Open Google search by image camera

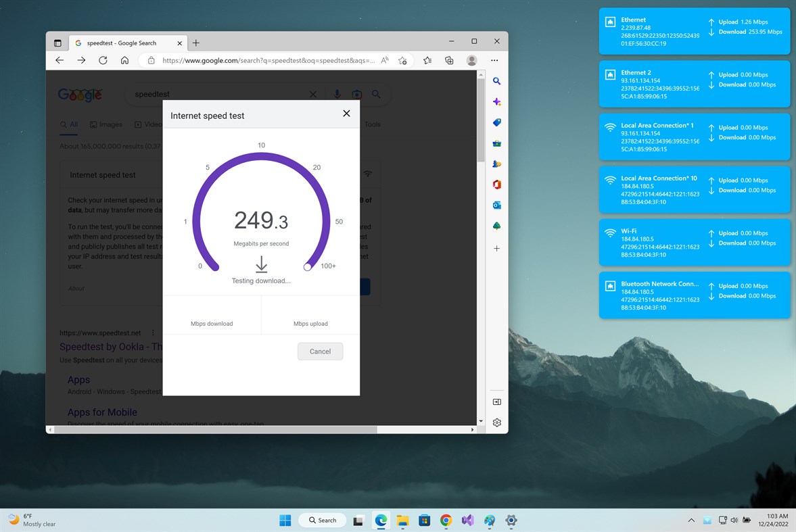[x=357, y=95]
